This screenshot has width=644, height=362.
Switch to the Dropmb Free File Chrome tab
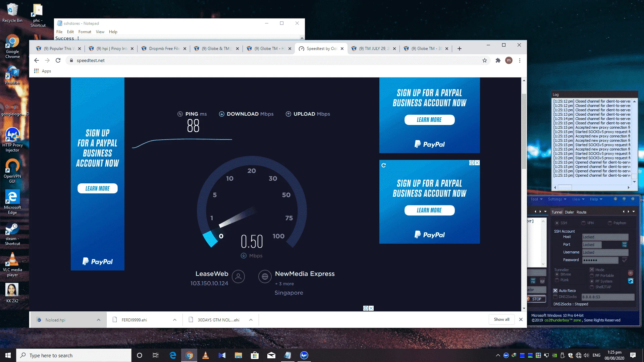click(x=164, y=49)
